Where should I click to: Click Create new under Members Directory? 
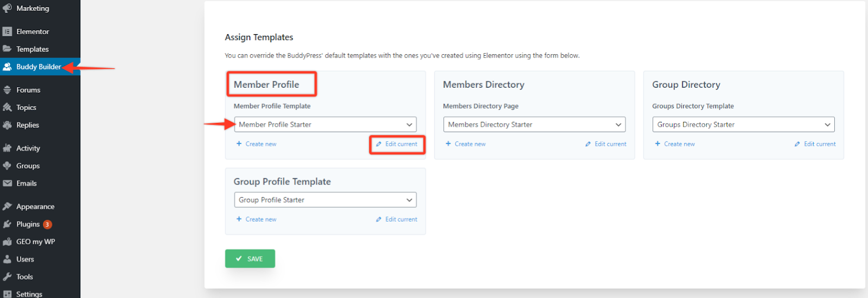tap(465, 144)
